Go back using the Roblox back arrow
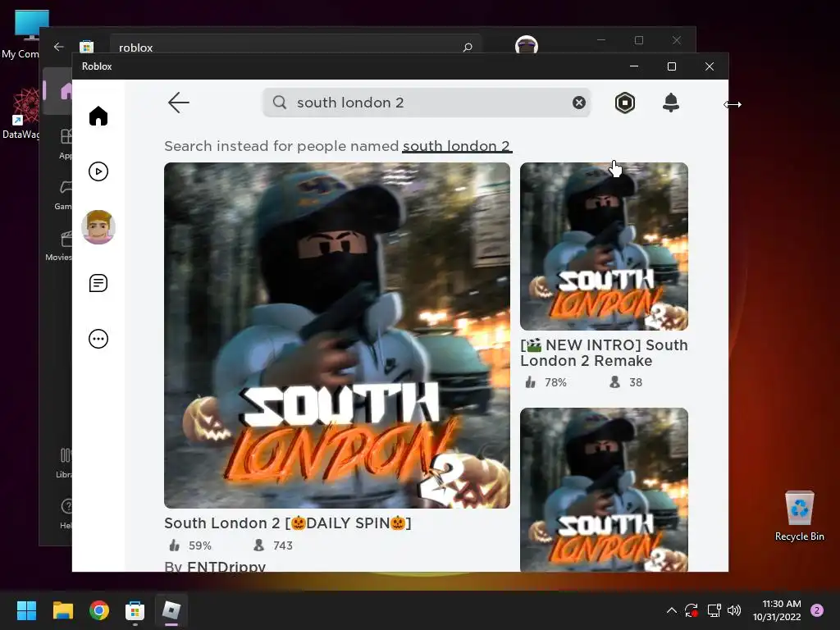Image resolution: width=840 pixels, height=630 pixels. (x=178, y=103)
